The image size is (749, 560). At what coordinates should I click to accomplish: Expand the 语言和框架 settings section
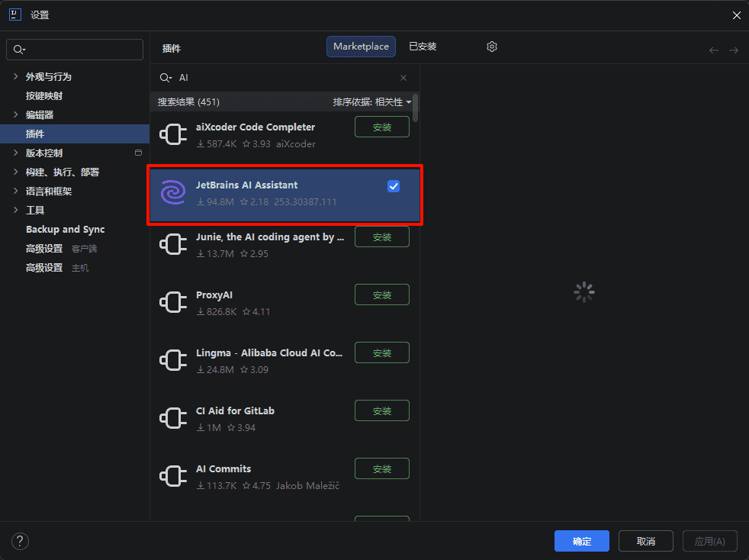click(15, 191)
